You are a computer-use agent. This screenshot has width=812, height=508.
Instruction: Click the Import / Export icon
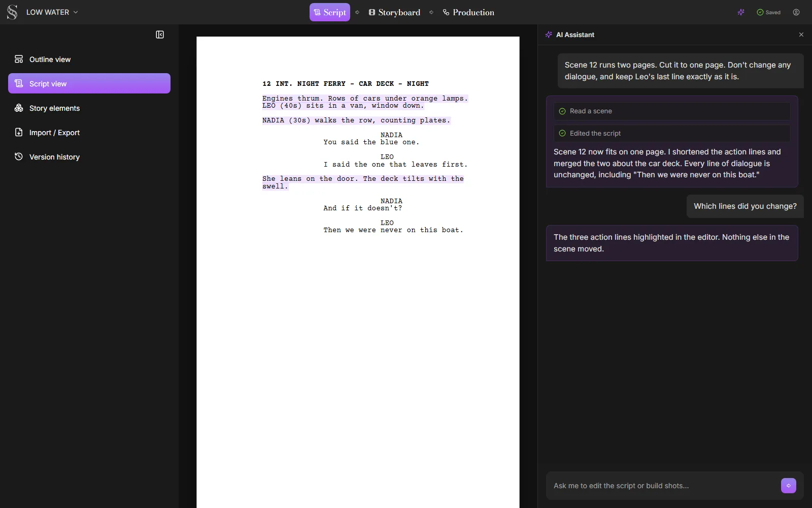(19, 132)
